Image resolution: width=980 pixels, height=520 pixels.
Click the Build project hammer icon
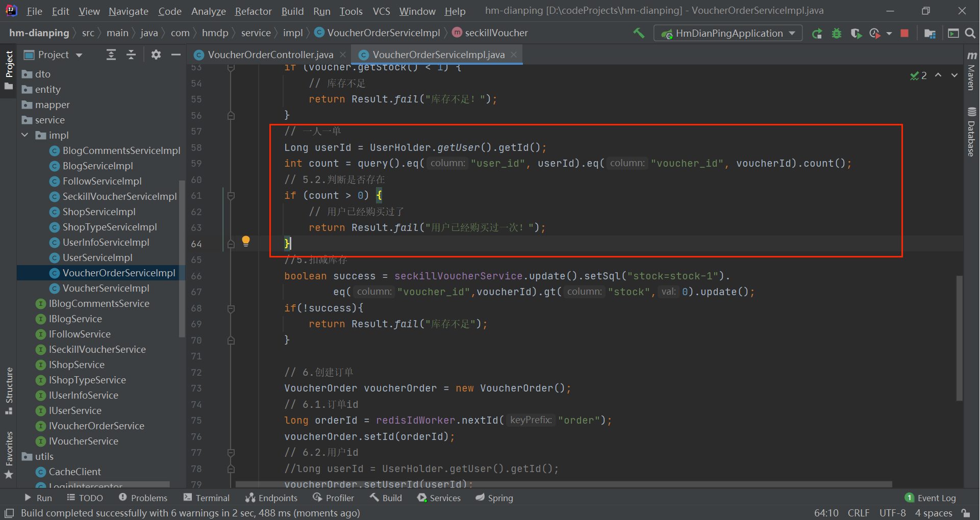click(639, 33)
